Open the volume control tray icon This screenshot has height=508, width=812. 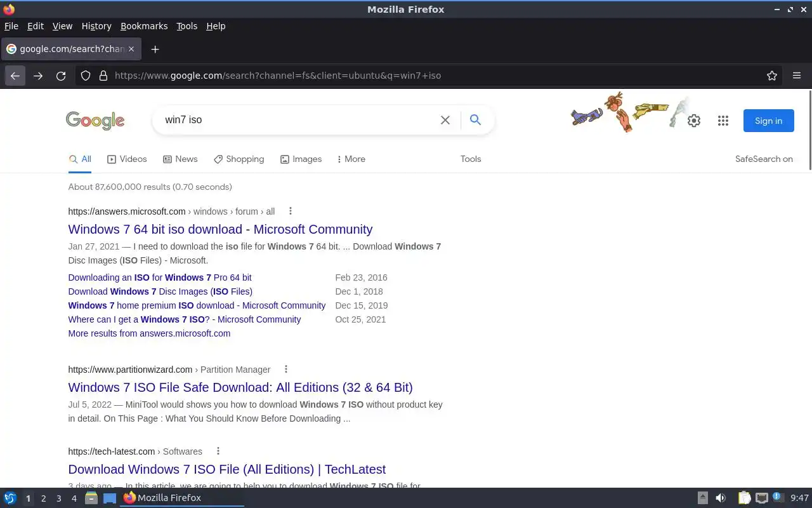point(720,498)
